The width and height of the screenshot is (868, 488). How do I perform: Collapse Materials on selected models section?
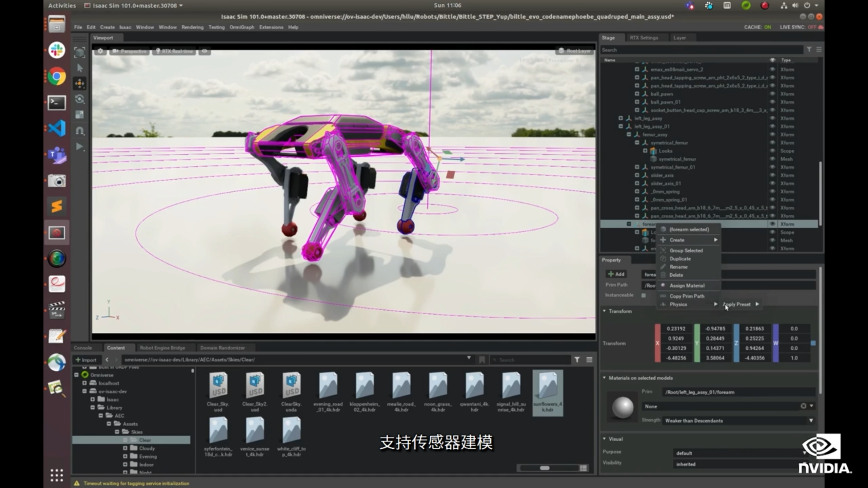click(604, 378)
